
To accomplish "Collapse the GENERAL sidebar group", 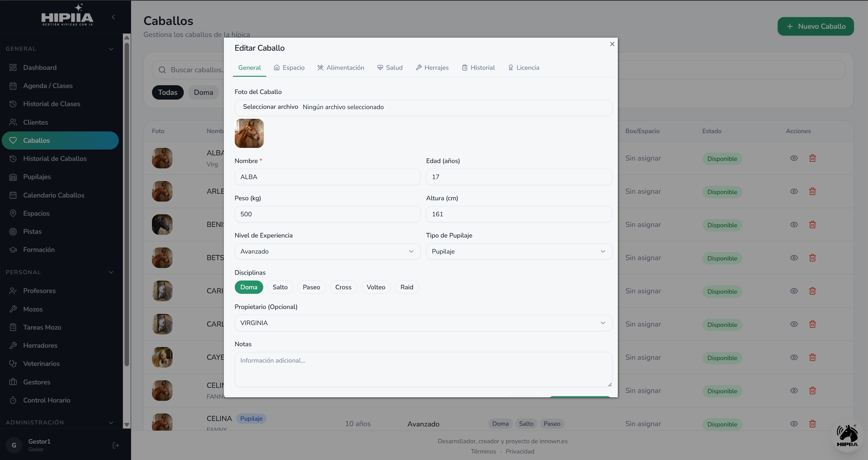I will pyautogui.click(x=111, y=49).
